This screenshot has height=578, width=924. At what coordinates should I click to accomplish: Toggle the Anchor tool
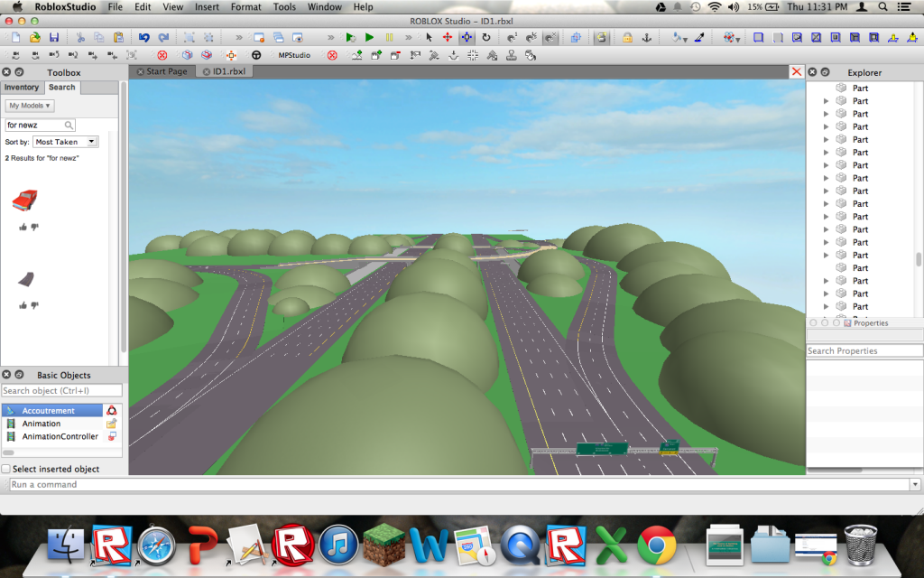[646, 37]
